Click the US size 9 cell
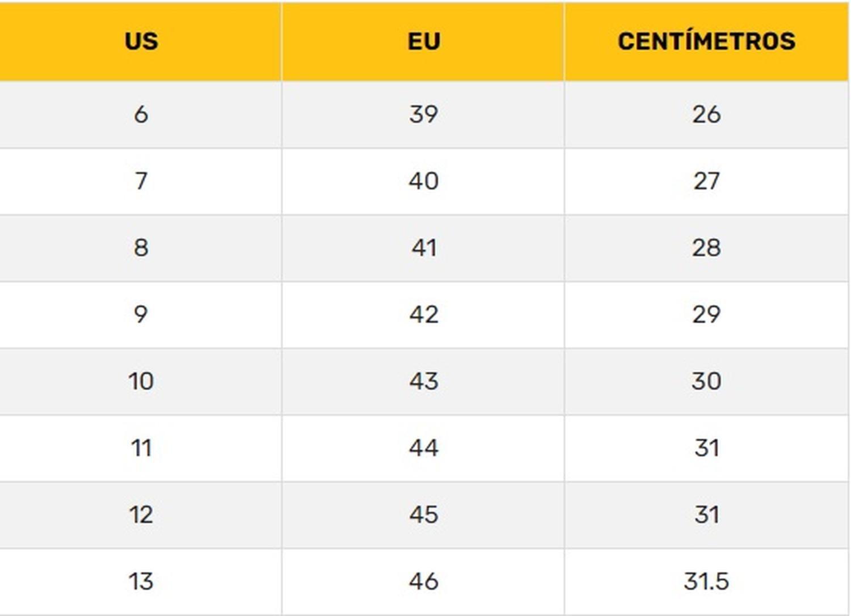 point(141,314)
